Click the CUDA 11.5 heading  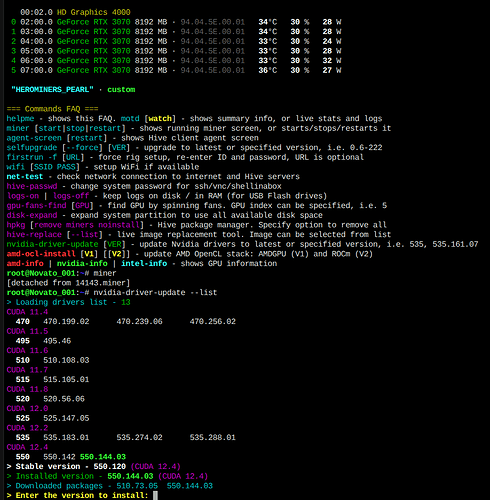[x=27, y=331]
